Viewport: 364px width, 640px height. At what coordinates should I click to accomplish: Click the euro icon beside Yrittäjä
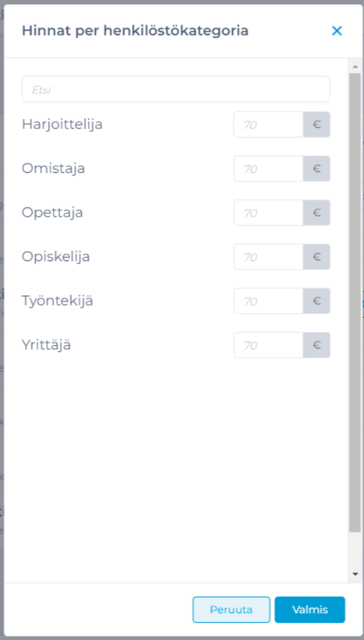(317, 345)
